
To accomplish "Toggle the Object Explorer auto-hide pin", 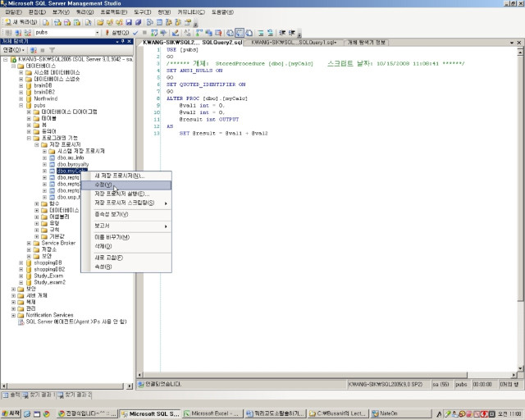I will pos(123,42).
